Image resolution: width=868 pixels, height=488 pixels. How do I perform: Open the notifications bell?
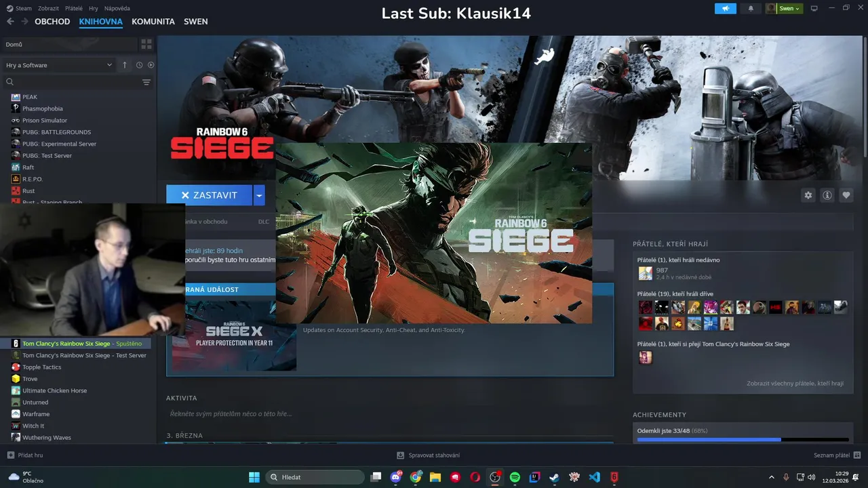750,8
